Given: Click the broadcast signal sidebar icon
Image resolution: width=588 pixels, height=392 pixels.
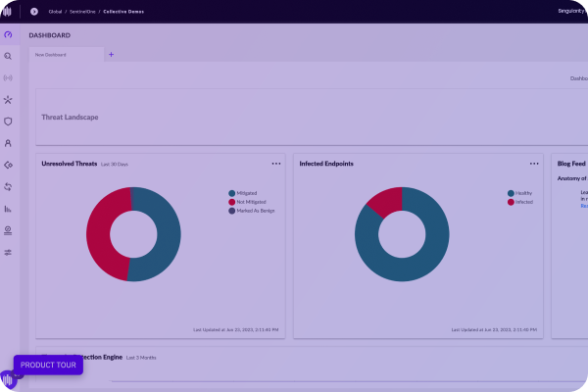Looking at the screenshot, I should [8, 77].
